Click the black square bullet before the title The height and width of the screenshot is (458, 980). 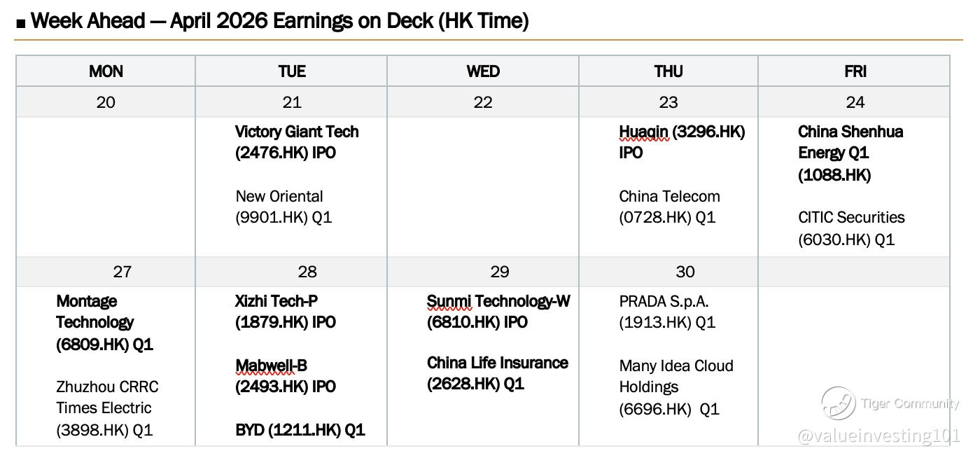click(20, 23)
